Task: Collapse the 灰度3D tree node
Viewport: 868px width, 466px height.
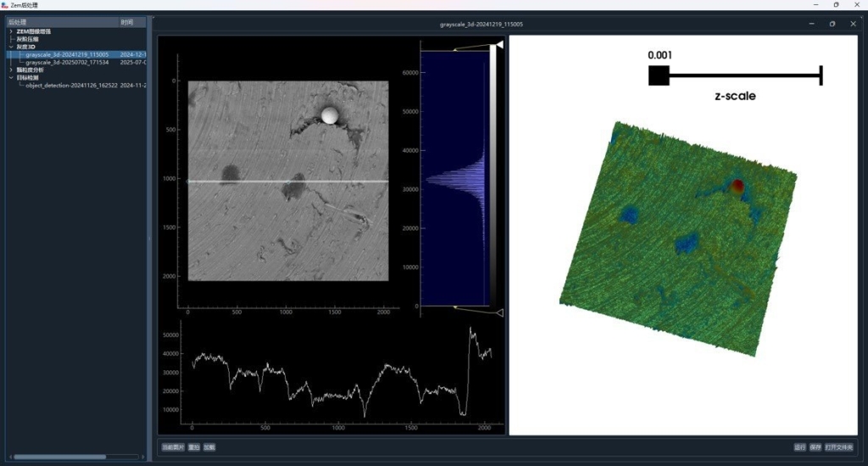Action: 10,47
